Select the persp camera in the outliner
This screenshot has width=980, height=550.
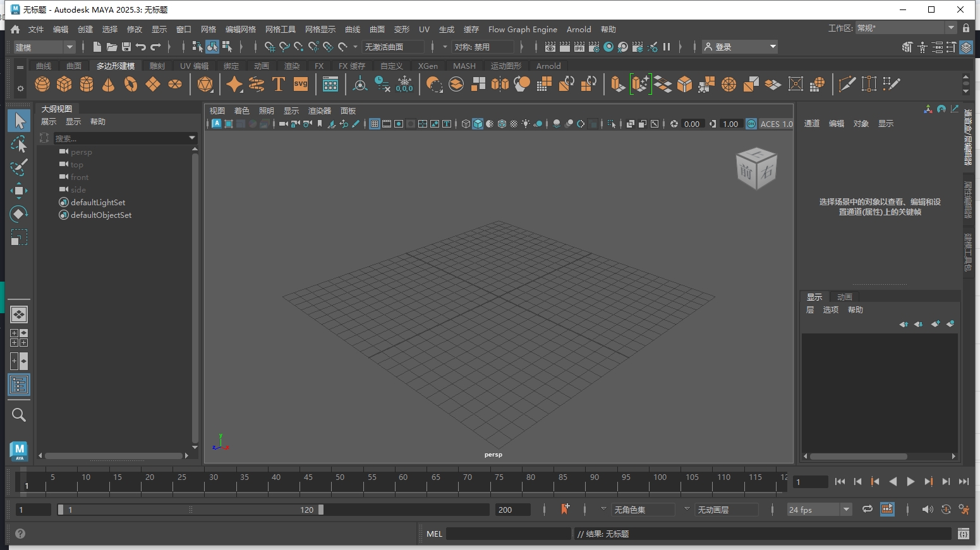point(83,152)
